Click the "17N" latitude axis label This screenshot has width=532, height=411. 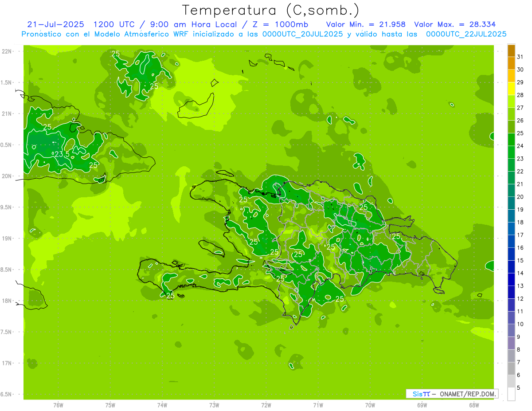click(7, 363)
